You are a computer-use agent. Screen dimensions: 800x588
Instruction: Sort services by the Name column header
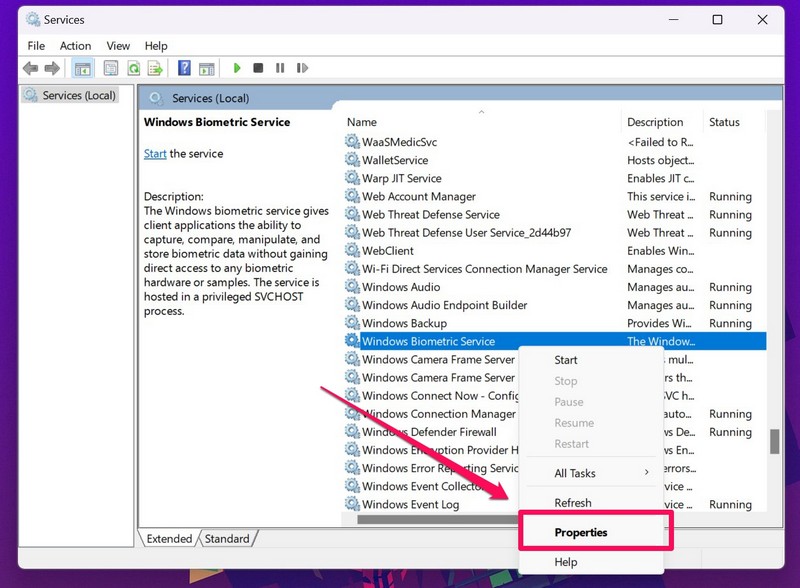click(x=480, y=122)
